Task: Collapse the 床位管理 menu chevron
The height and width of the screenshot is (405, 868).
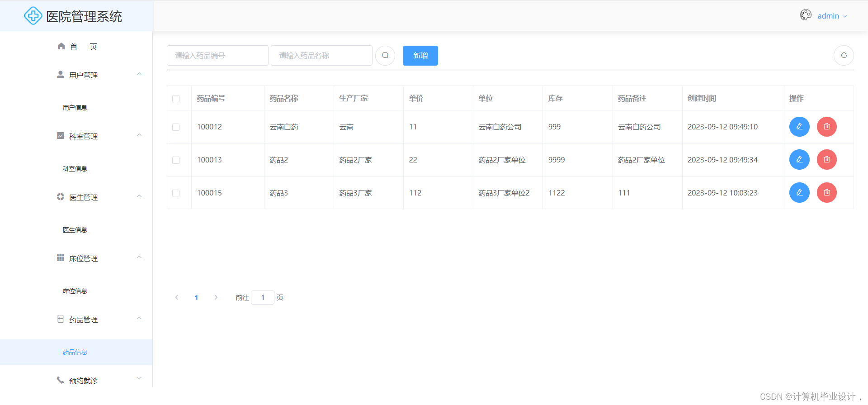Action: (x=139, y=257)
